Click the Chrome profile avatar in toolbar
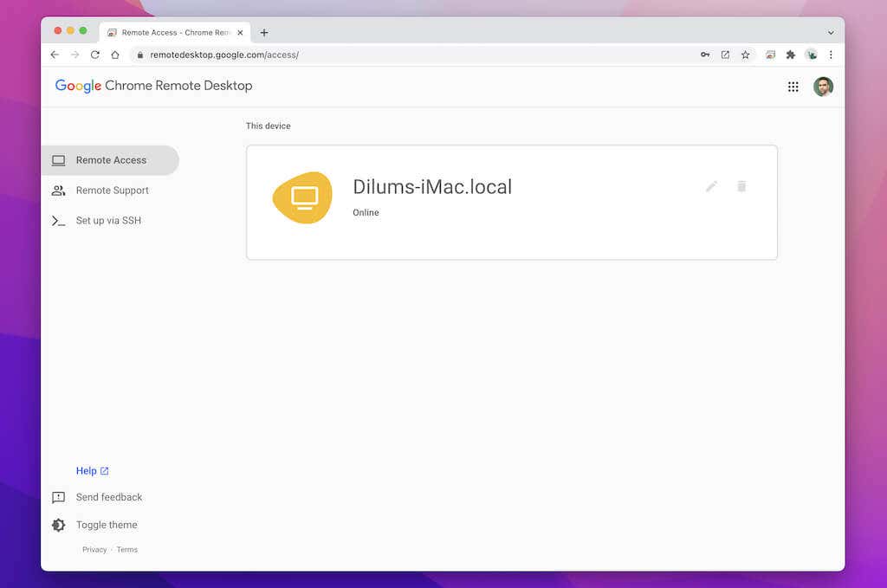Image resolution: width=887 pixels, height=588 pixels. click(x=811, y=55)
